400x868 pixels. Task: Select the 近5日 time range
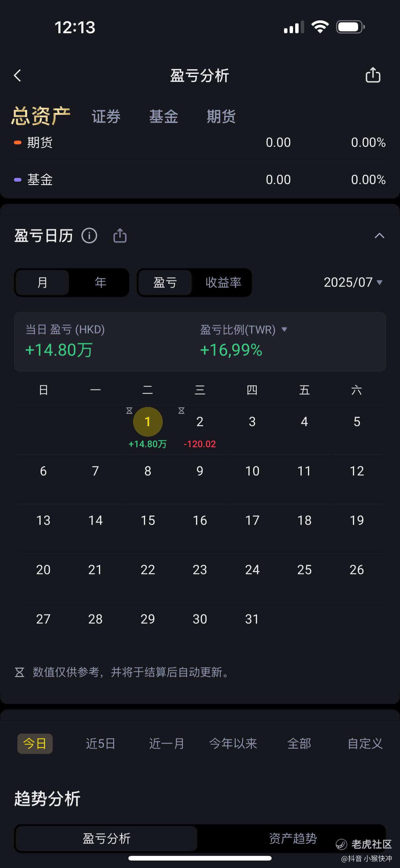101,743
